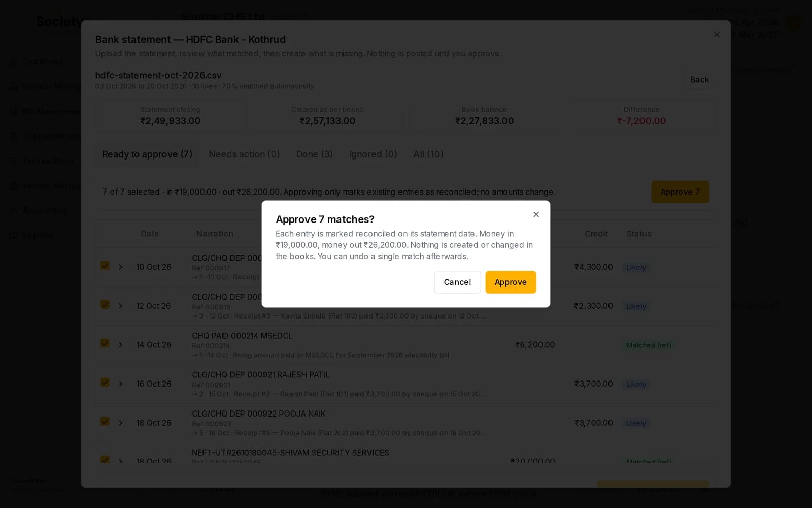The height and width of the screenshot is (508, 812).
Task: Click the Statement closing amount ₹2,49,933.00
Action: click(171, 121)
